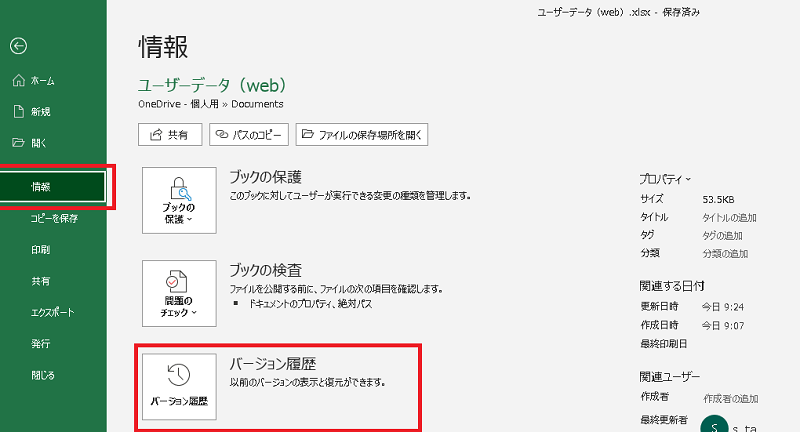This screenshot has height=432, width=800.
Task: Open コピーを保存 in the sidebar
Action: click(x=54, y=218)
